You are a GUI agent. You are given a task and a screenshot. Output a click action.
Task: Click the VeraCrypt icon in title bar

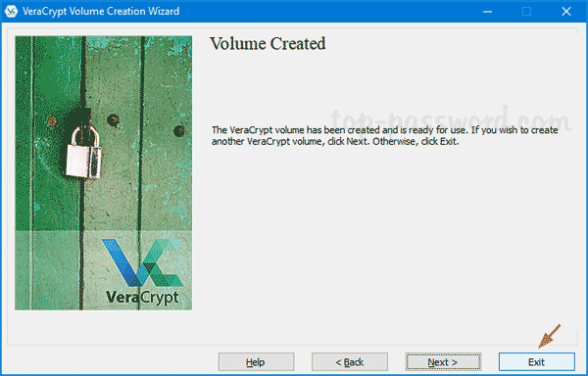point(11,11)
